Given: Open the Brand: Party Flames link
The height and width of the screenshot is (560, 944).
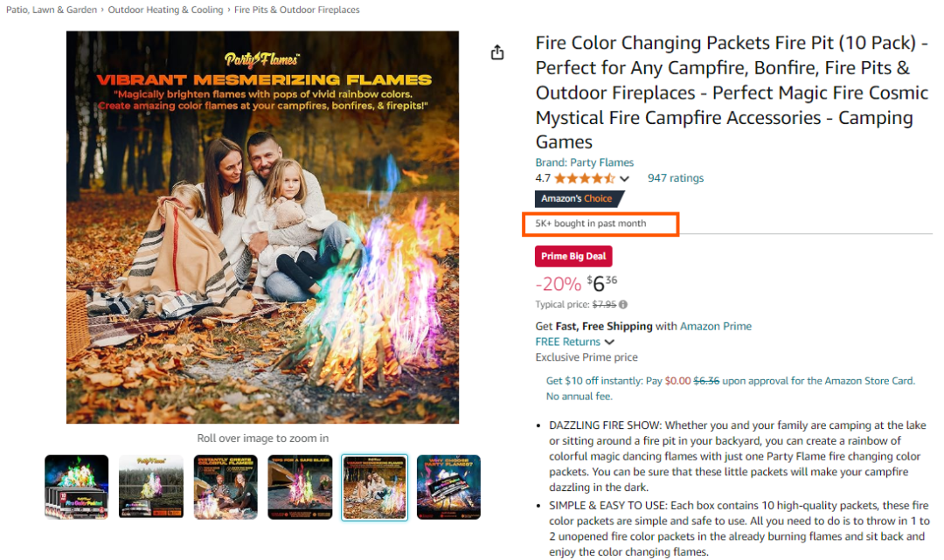Looking at the screenshot, I should (x=585, y=162).
